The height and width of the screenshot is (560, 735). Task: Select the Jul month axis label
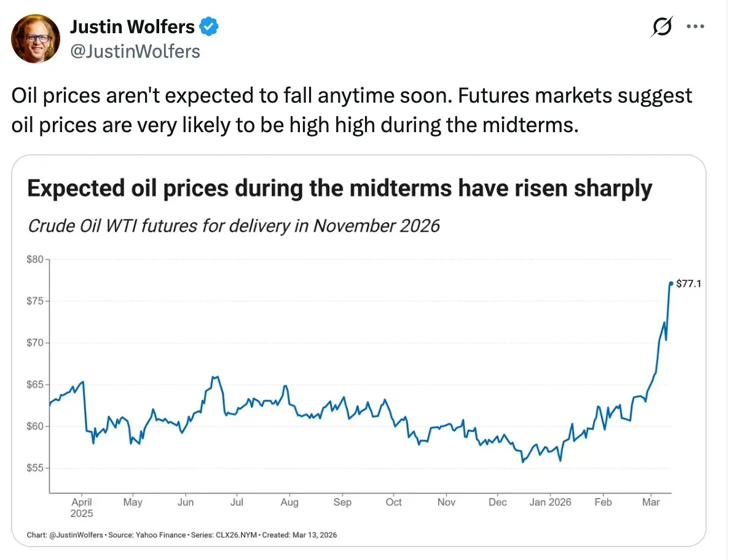(237, 502)
